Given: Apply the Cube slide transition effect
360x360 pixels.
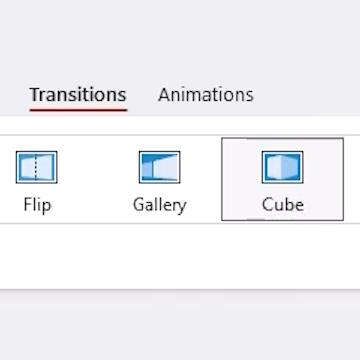Looking at the screenshot, I should 282,179.
